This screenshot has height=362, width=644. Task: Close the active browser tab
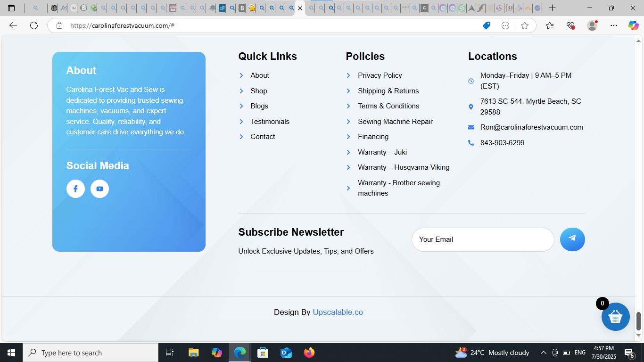[300, 8]
